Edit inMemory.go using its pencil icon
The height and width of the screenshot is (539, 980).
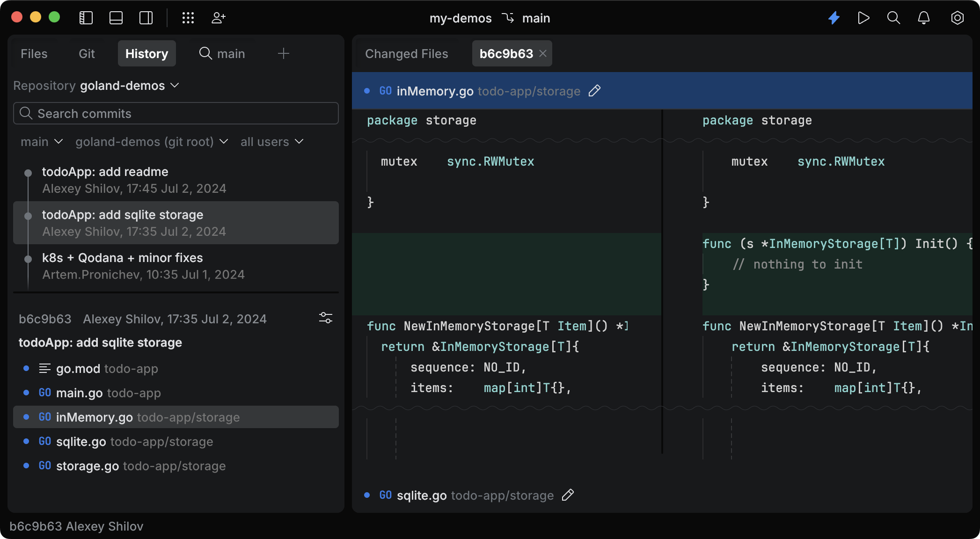click(x=594, y=91)
